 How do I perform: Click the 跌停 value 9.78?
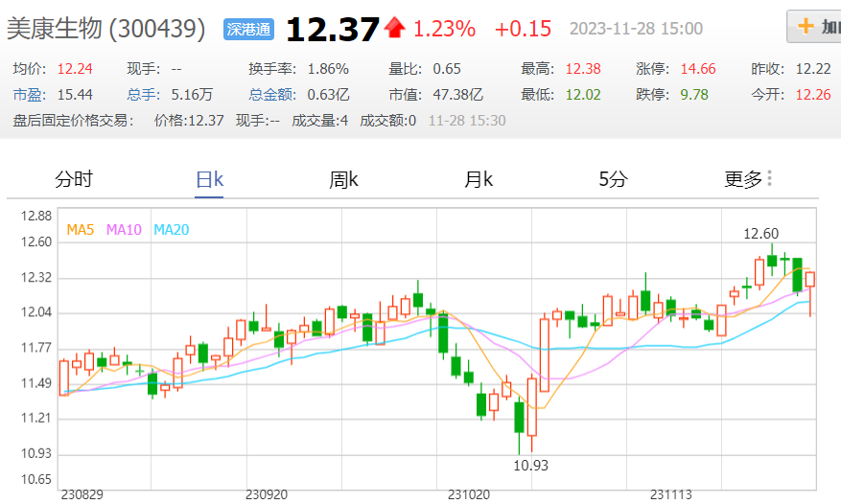click(x=694, y=95)
